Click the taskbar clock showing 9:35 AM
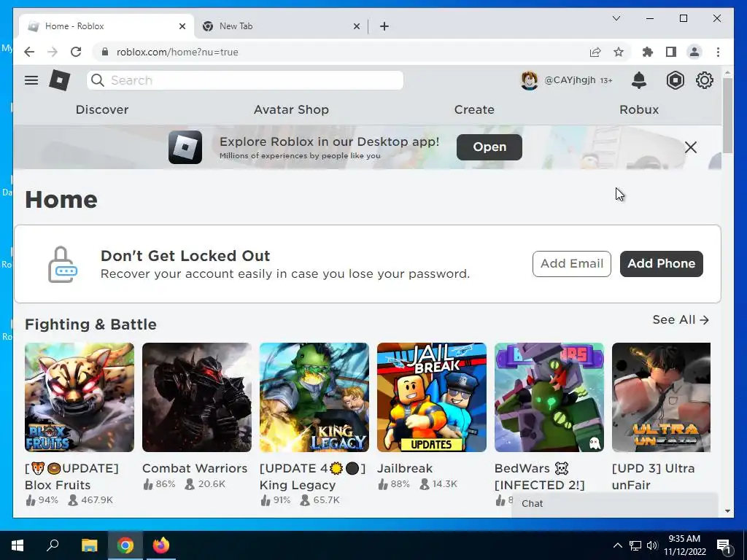Screen dimensions: 747x560 [684, 545]
